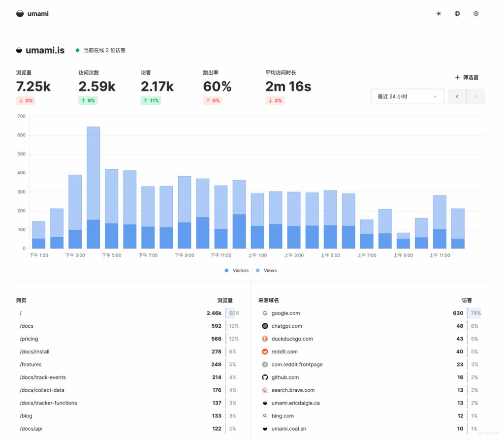The width and height of the screenshot is (504, 440).
Task: Click the umami.ericdaigle.ca favicon
Action: (265, 403)
